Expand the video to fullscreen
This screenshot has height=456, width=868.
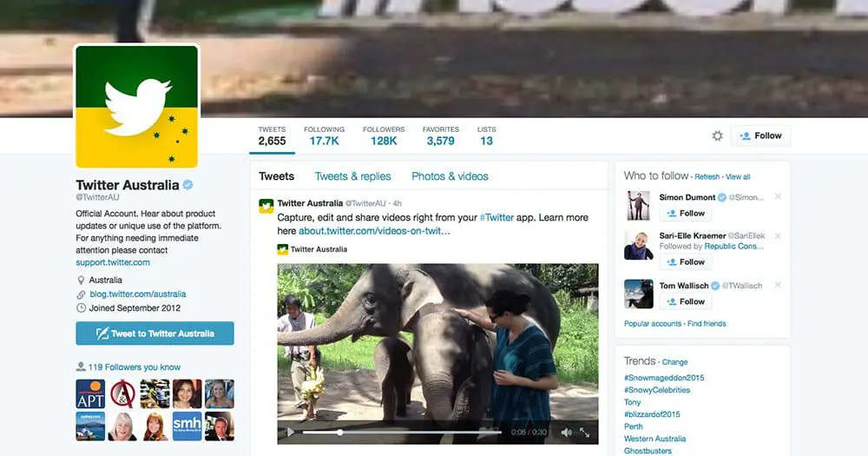point(584,433)
